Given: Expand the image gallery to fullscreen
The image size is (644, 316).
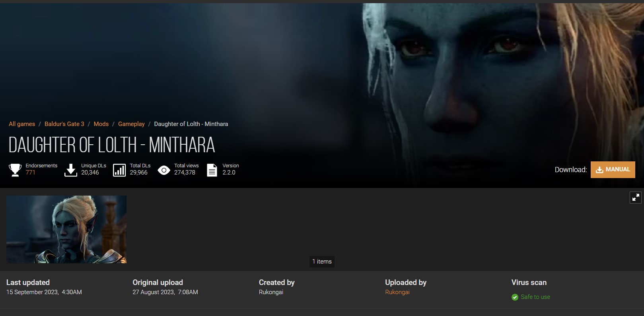Looking at the screenshot, I should pyautogui.click(x=636, y=197).
